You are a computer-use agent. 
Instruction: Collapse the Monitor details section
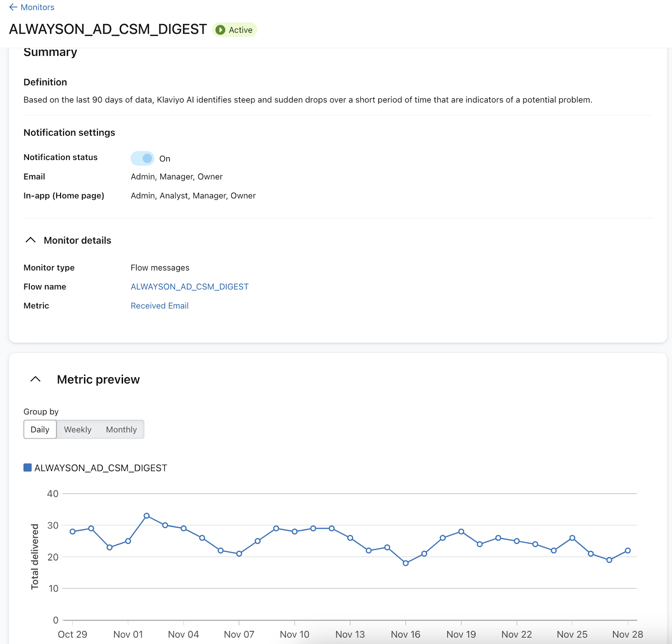[31, 240]
